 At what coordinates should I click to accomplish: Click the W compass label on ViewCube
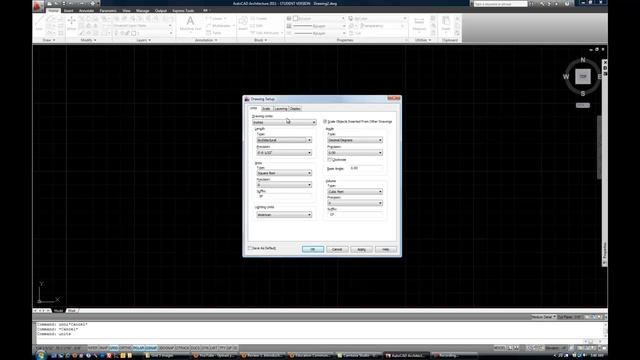click(566, 76)
